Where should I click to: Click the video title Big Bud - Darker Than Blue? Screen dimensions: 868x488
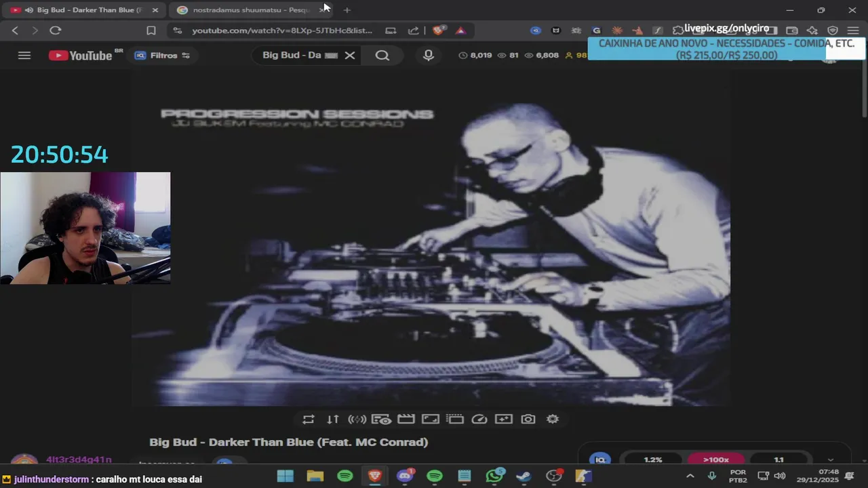click(289, 442)
